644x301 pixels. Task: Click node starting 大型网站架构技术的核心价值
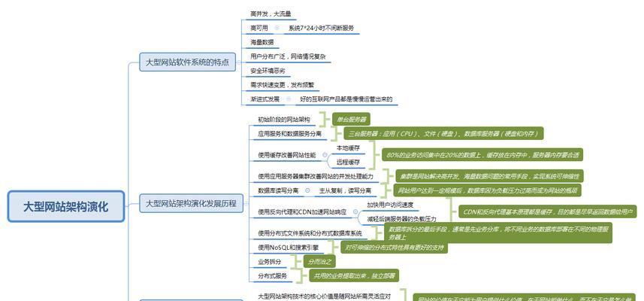(x=324, y=296)
